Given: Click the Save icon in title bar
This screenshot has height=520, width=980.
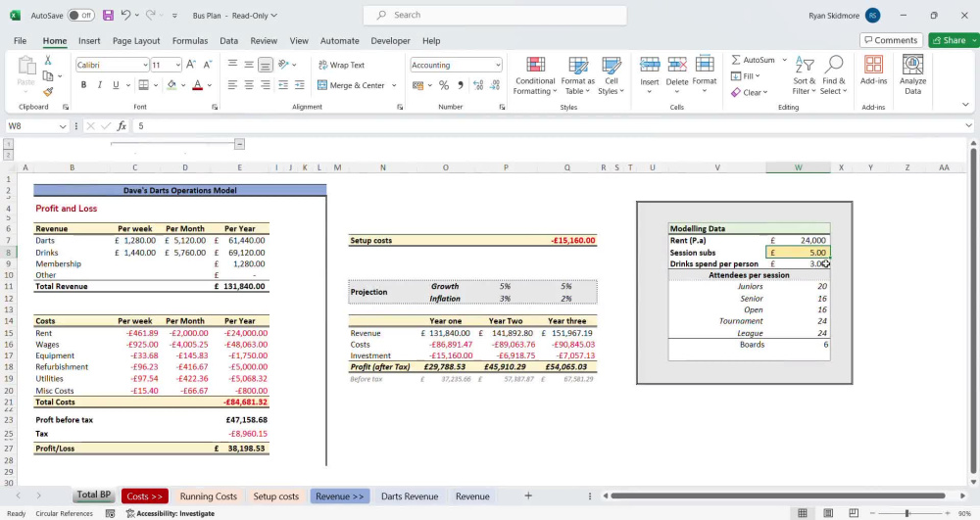Looking at the screenshot, I should (x=108, y=15).
